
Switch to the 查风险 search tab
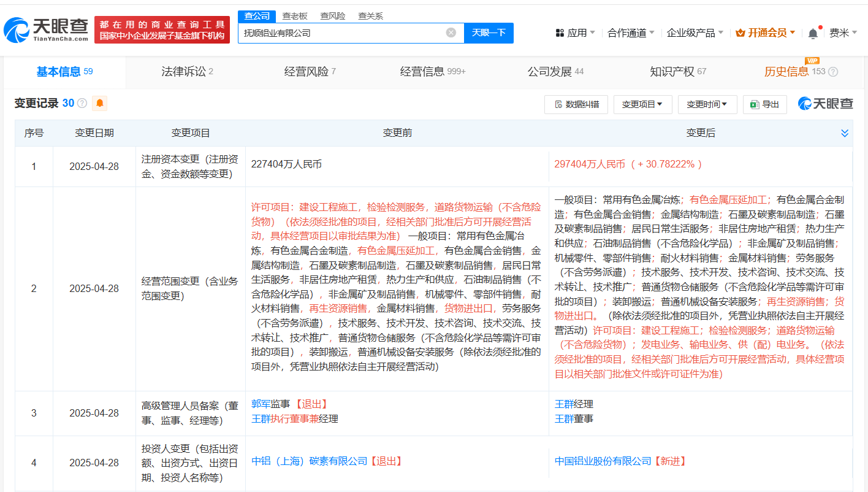coord(332,16)
